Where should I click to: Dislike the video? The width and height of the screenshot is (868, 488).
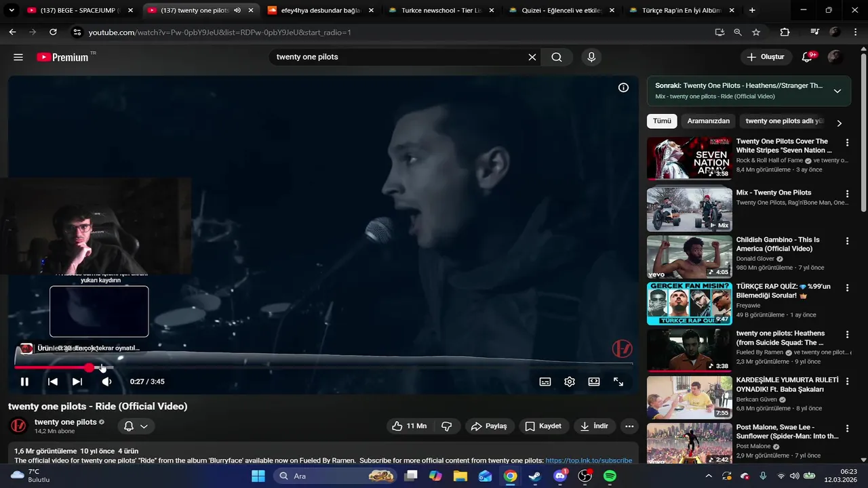447,426
